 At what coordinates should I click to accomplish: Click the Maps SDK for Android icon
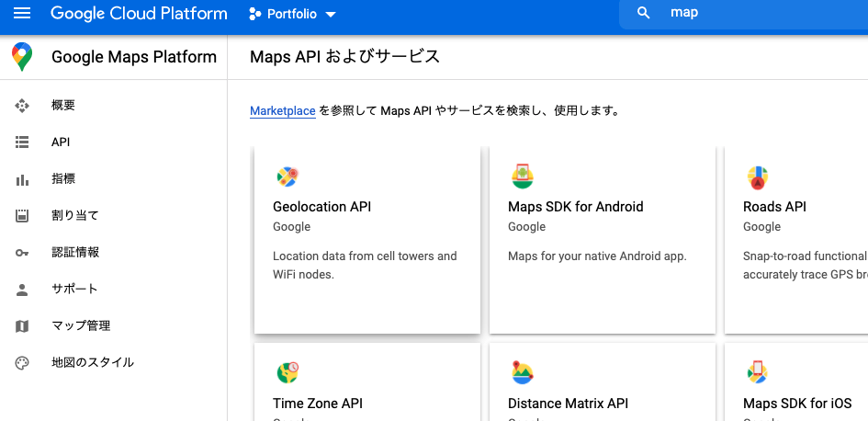pos(522,176)
